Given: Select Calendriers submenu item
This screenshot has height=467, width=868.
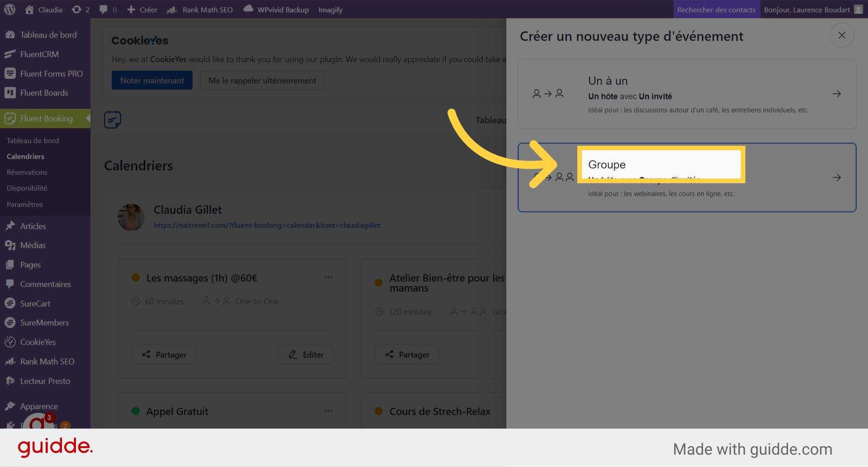Looking at the screenshot, I should click(x=25, y=157).
